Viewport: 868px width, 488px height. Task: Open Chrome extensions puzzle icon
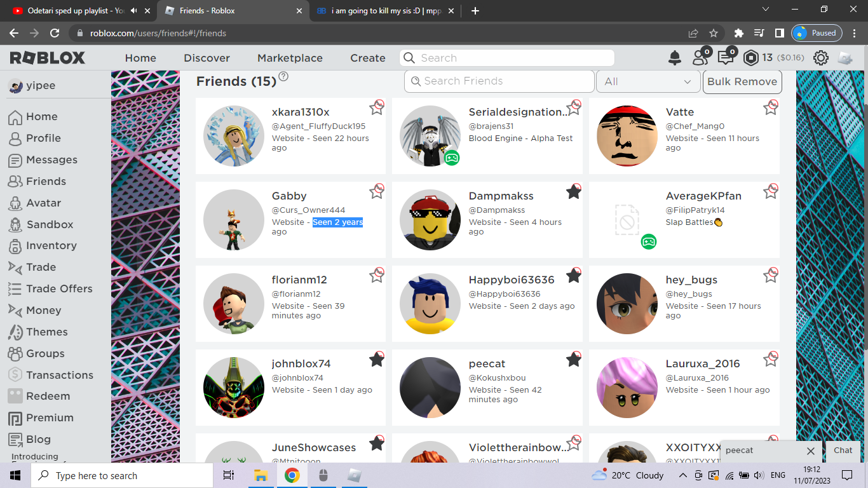[738, 33]
